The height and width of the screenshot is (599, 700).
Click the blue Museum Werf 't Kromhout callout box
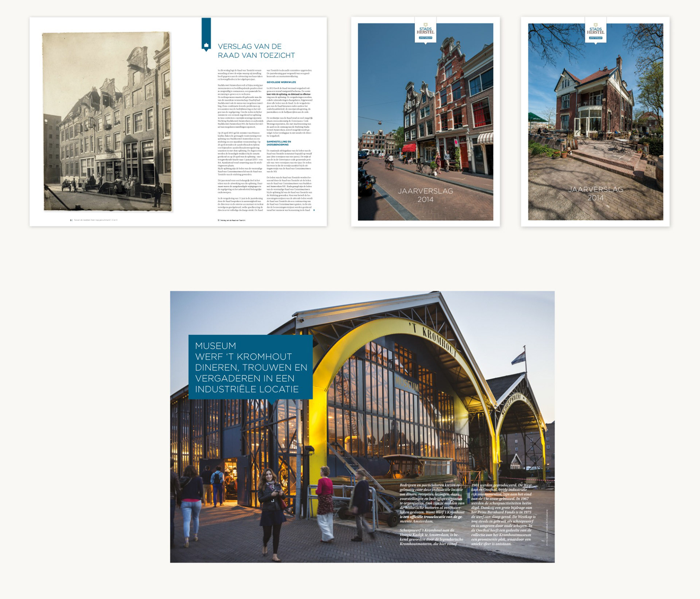click(250, 367)
